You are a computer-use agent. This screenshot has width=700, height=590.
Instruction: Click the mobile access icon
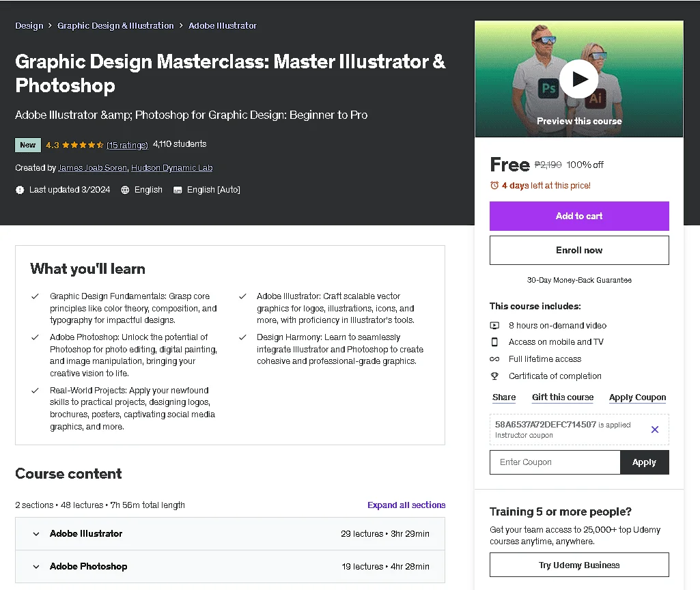point(494,342)
